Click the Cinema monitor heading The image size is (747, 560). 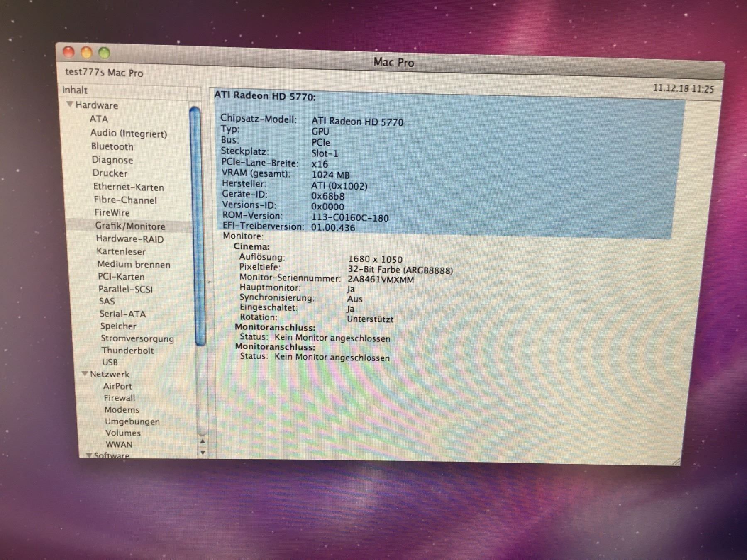click(x=251, y=246)
